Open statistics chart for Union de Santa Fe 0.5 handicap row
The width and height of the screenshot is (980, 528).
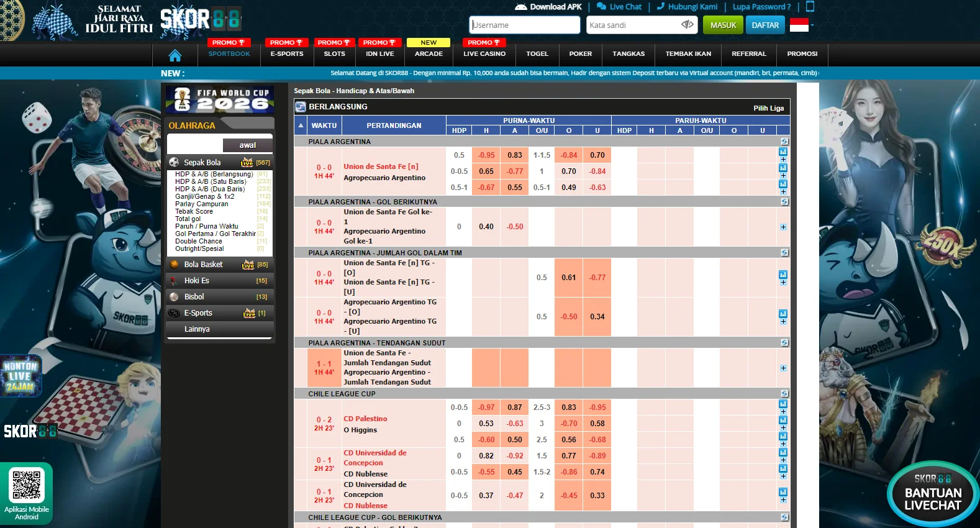coord(783,152)
